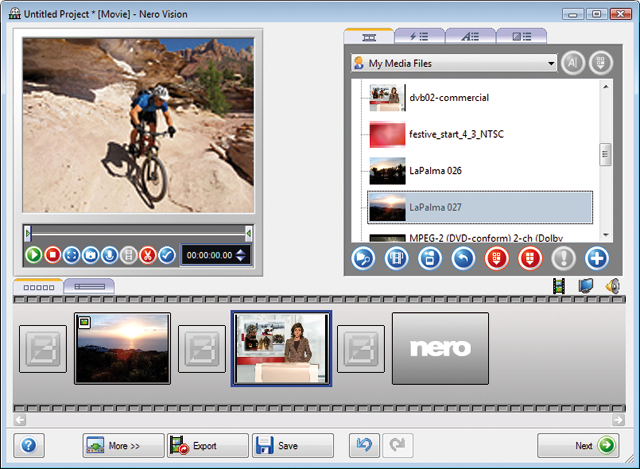Click the camera snapshot icon
The width and height of the screenshot is (640, 469).
coord(91,255)
